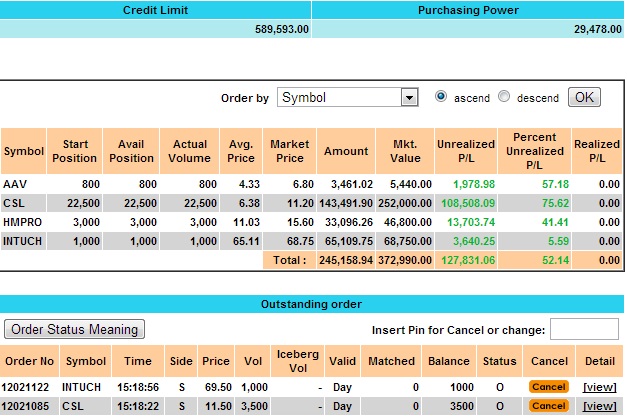Select the descend radio button
Image resolution: width=627 pixels, height=416 pixels.
(504, 97)
